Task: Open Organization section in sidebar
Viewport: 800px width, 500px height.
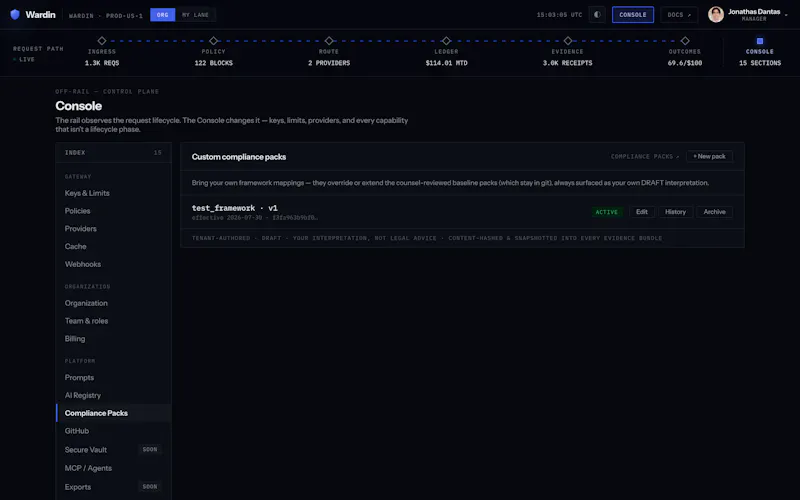Action: [113, 303]
